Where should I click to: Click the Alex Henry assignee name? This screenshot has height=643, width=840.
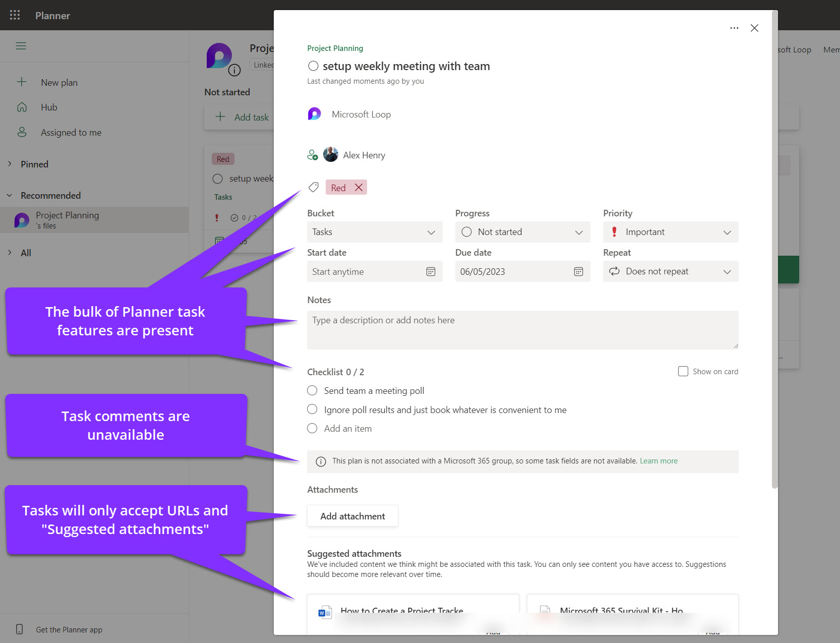pyautogui.click(x=364, y=155)
